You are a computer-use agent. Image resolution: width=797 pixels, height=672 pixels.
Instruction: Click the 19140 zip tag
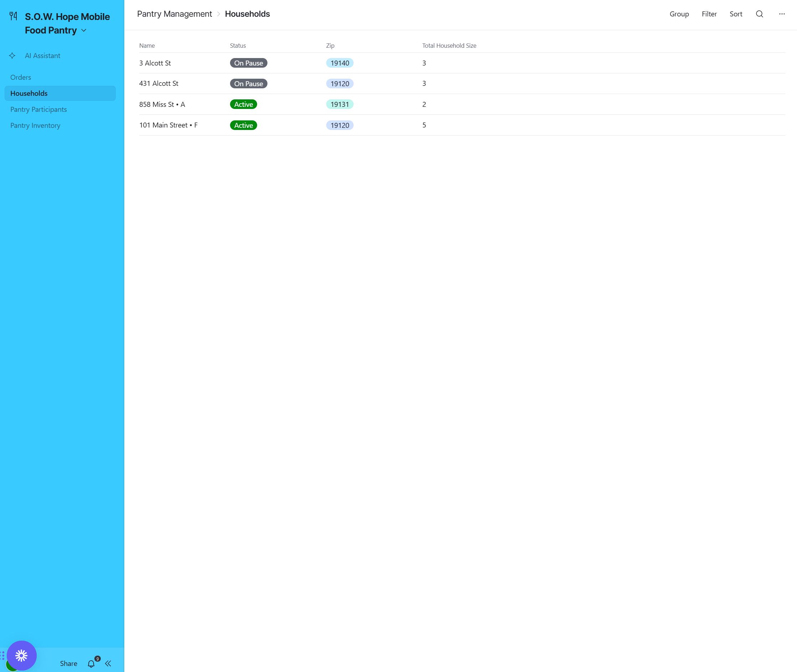coord(339,63)
